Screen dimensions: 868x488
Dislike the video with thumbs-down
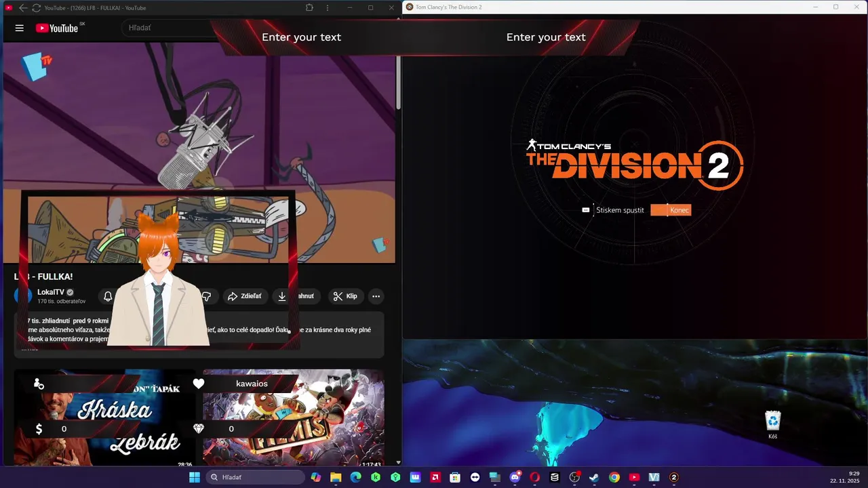(207, 296)
